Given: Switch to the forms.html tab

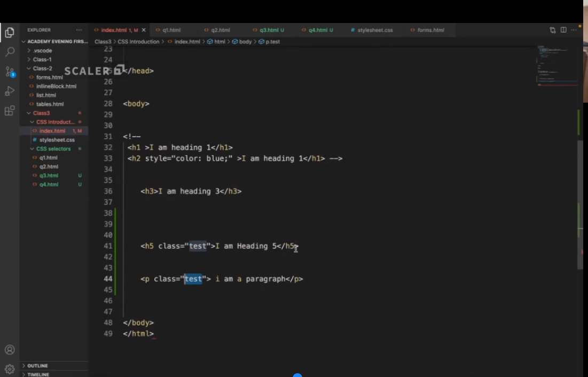Looking at the screenshot, I should coord(430,30).
